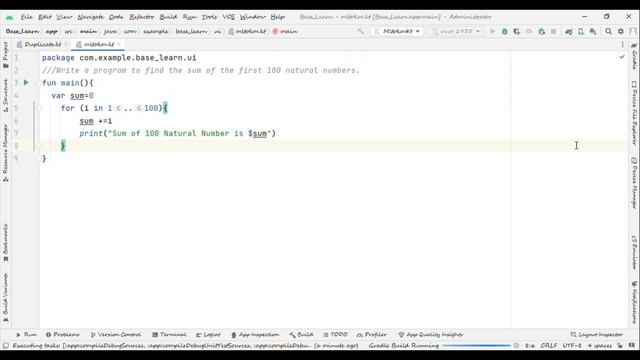Open the Navigate menu
The height and width of the screenshot is (360, 640).
coord(91,17)
